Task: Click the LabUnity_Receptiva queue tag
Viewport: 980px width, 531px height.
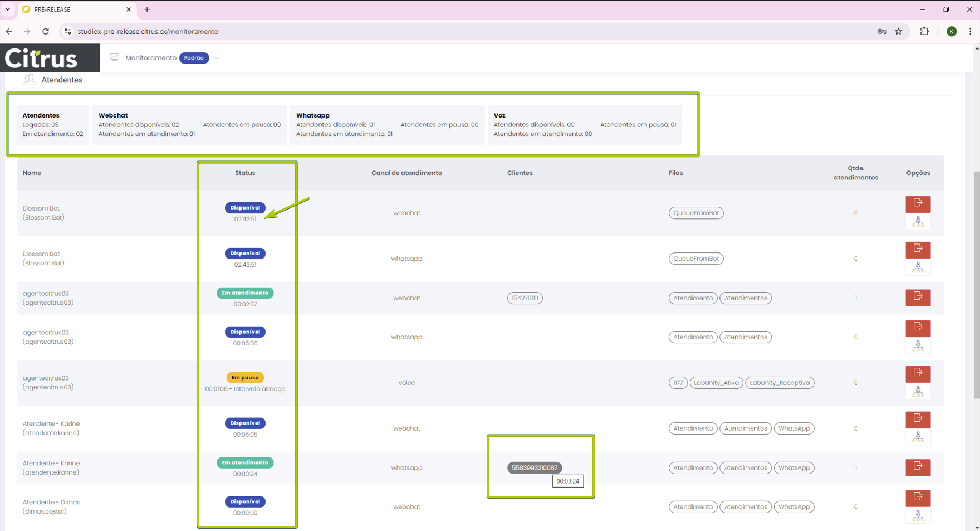Action: pyautogui.click(x=779, y=383)
